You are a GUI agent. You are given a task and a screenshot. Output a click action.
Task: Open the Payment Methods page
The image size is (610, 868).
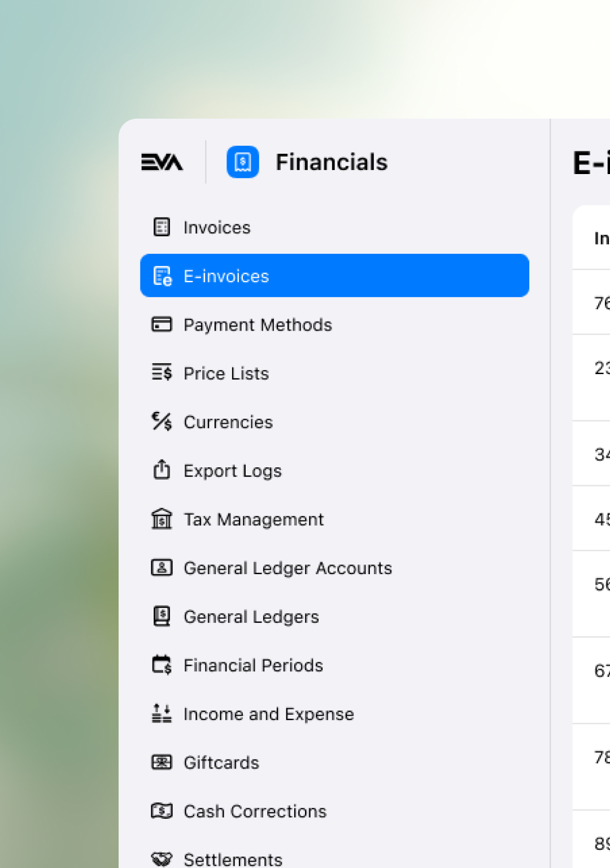point(258,324)
